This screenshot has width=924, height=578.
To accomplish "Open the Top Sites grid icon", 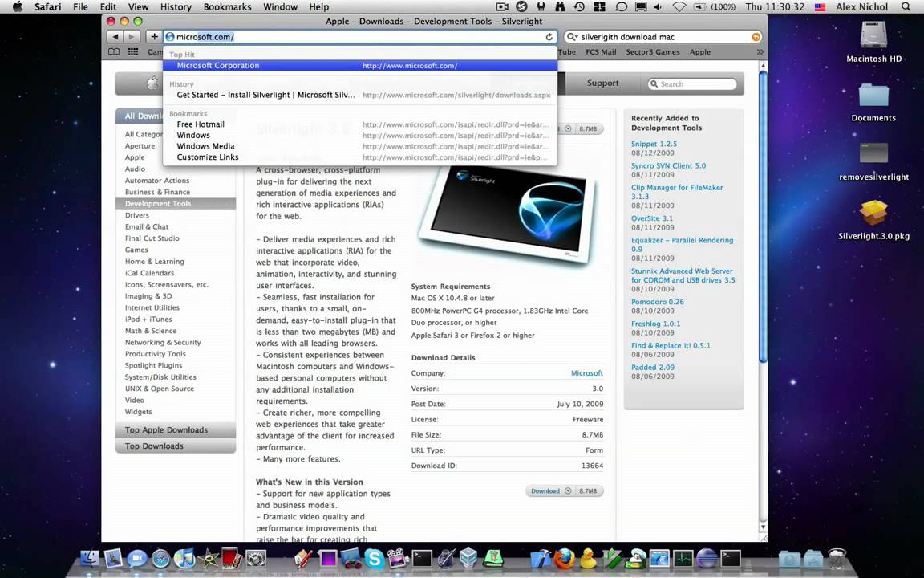I will pyautogui.click(x=133, y=52).
